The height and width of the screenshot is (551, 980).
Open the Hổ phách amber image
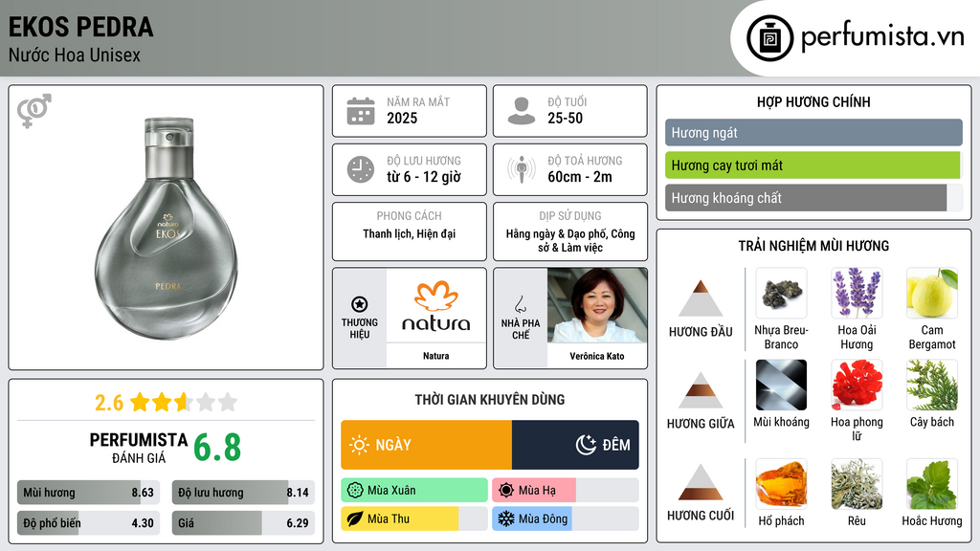coord(781,484)
